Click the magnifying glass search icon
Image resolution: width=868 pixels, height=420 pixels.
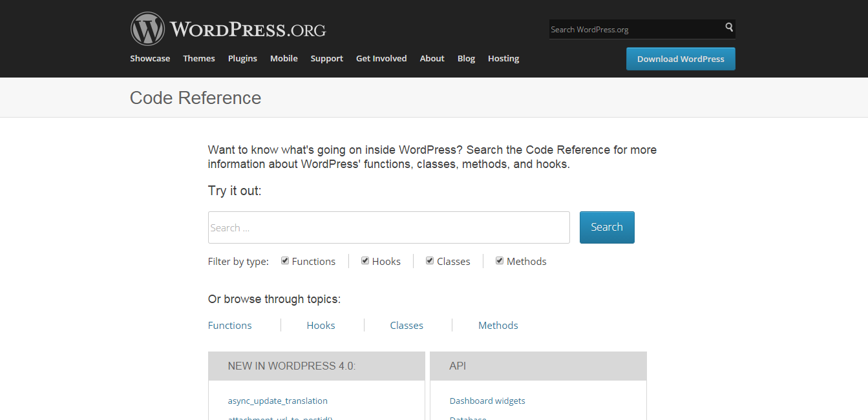(x=729, y=28)
